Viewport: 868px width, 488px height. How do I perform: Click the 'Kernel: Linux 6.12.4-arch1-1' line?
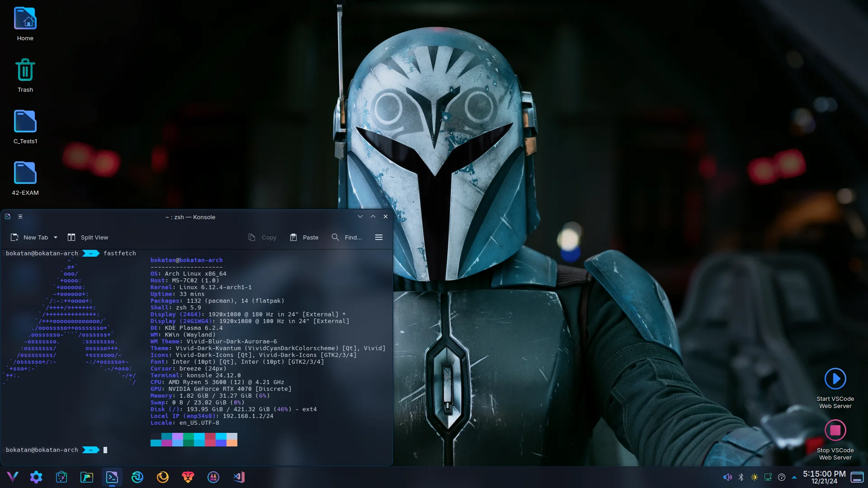pos(201,287)
